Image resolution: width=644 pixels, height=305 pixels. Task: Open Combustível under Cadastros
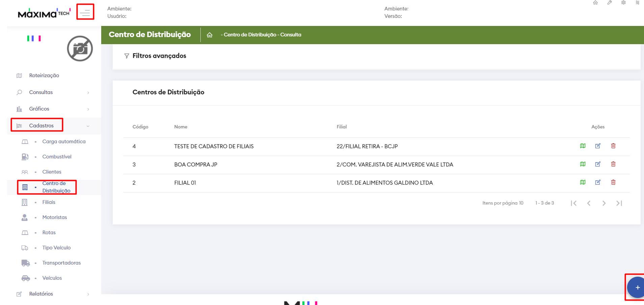(x=57, y=157)
